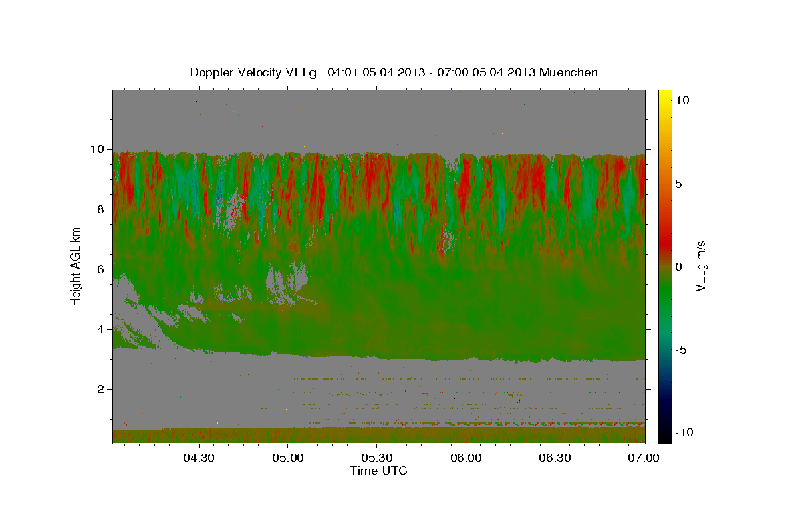Click the '06:00' time axis label

click(465, 458)
